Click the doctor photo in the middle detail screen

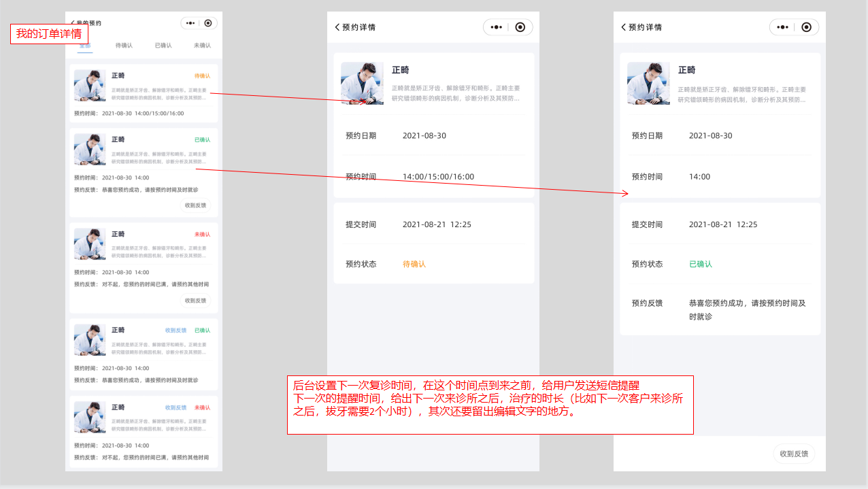coord(362,83)
